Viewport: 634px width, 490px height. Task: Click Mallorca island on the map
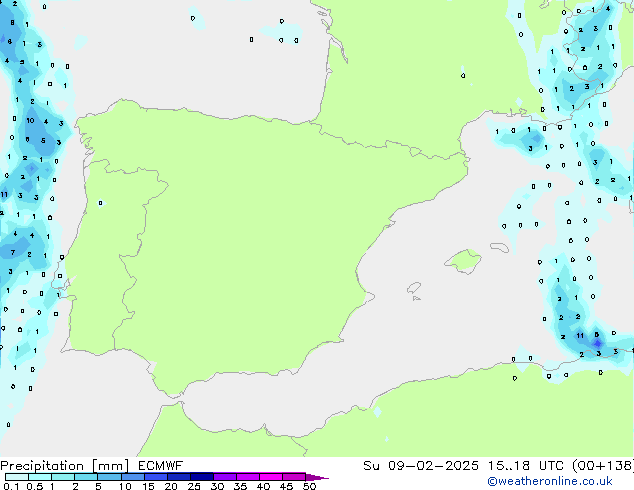tap(462, 262)
